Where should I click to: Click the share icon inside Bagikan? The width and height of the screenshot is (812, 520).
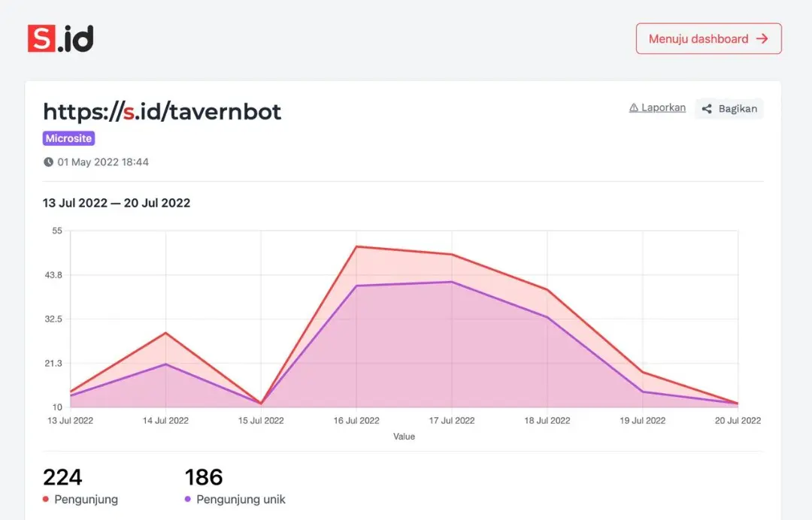click(x=707, y=109)
